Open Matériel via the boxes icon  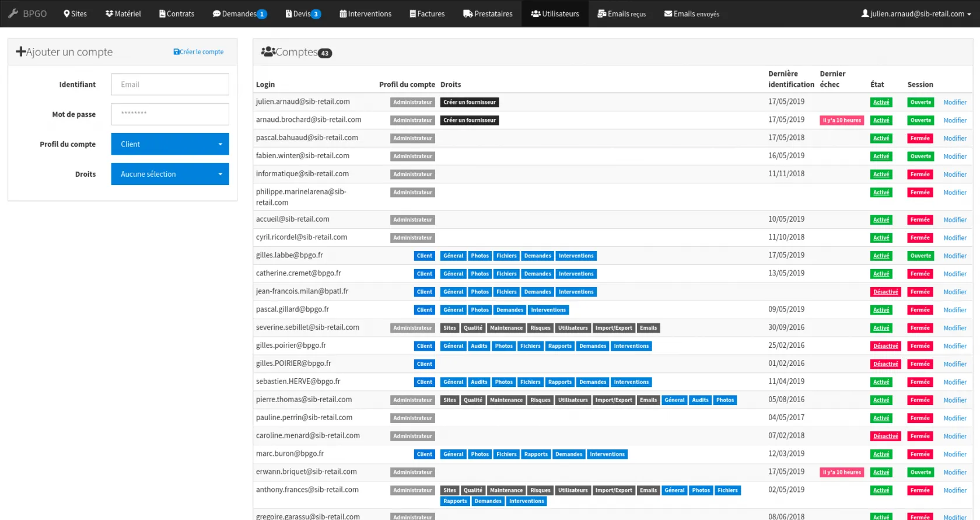109,13
